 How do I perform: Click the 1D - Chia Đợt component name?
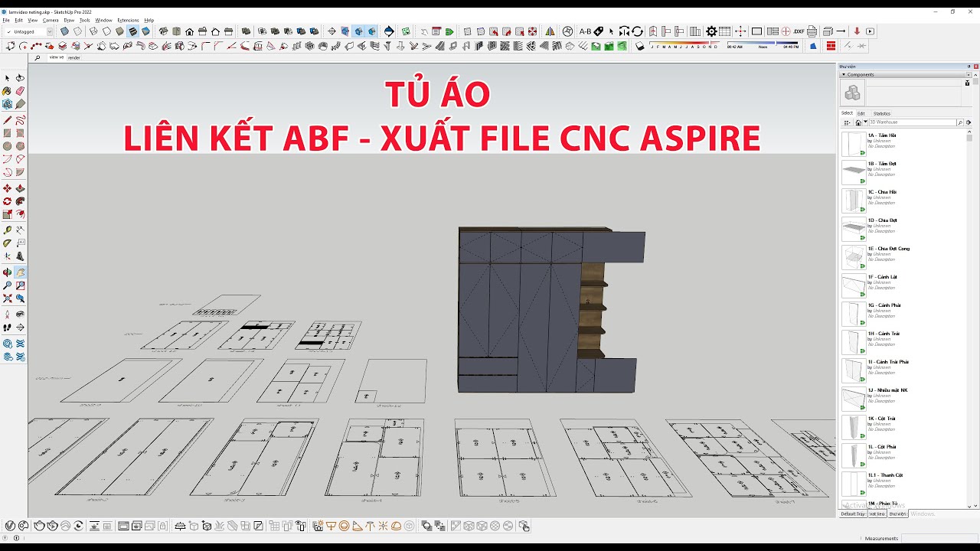click(882, 220)
